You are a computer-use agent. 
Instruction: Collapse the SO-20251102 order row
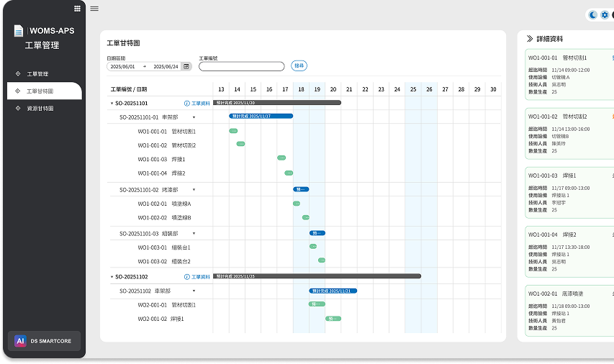tap(112, 276)
